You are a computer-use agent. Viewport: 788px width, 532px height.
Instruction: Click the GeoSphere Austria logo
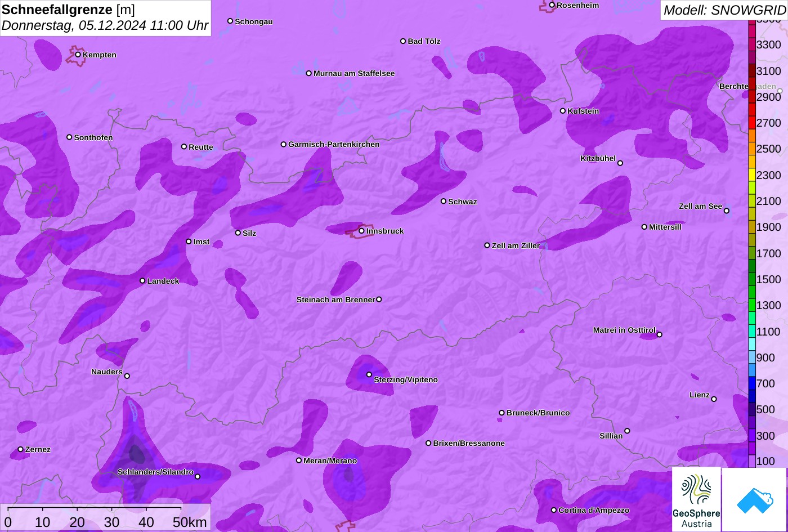click(x=696, y=499)
